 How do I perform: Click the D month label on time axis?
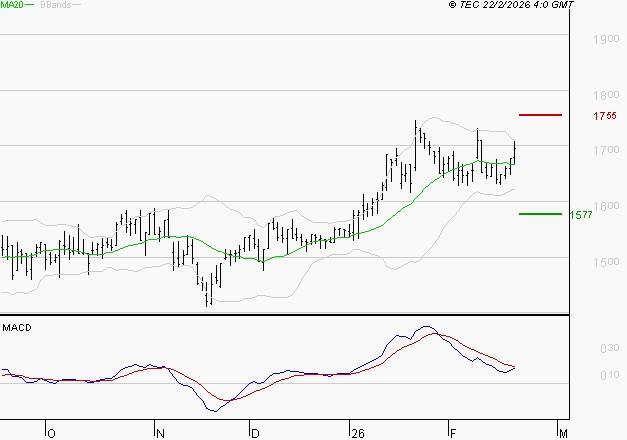click(255, 434)
